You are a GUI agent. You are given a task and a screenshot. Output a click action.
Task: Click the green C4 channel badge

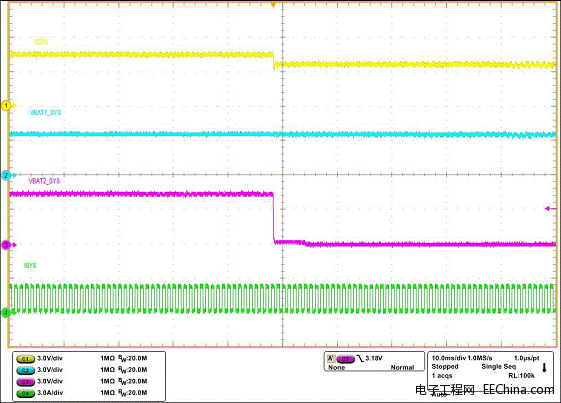25,393
